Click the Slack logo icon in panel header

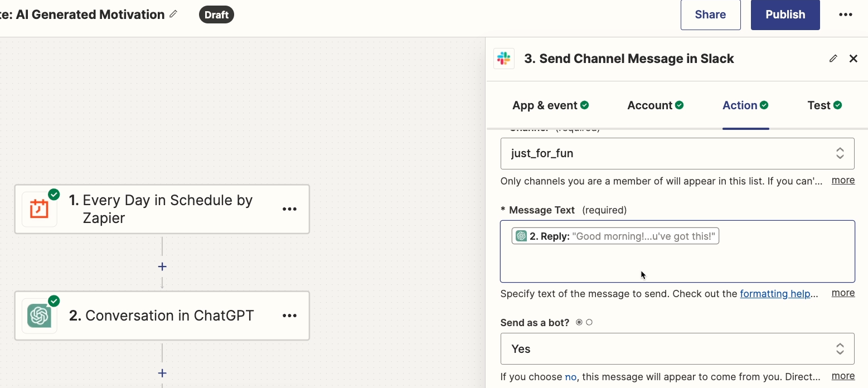504,59
